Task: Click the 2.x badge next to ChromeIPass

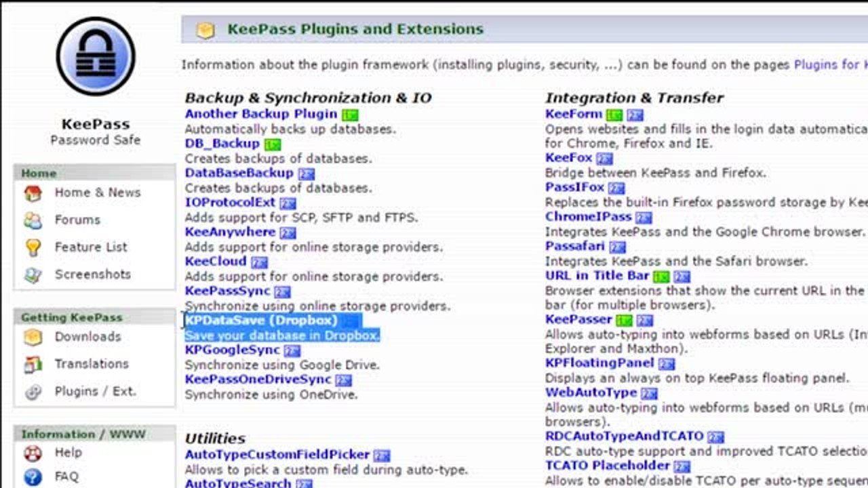Action: tap(644, 218)
